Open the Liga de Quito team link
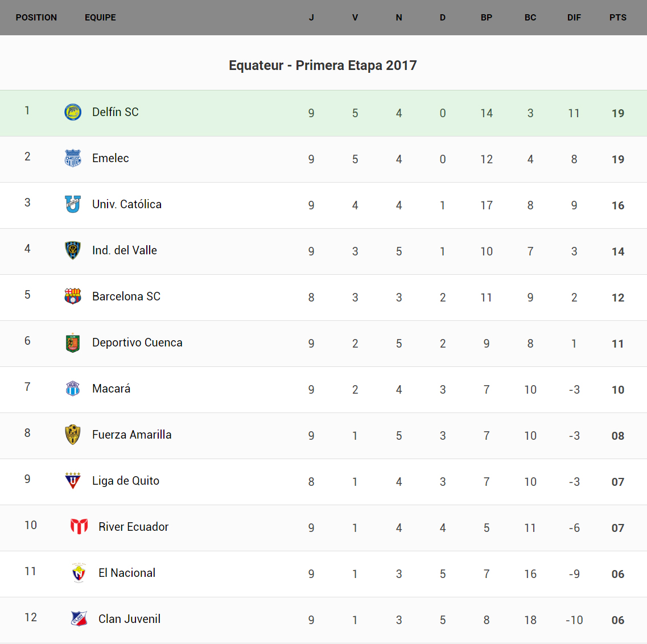Image resolution: width=647 pixels, height=644 pixels. click(x=126, y=481)
